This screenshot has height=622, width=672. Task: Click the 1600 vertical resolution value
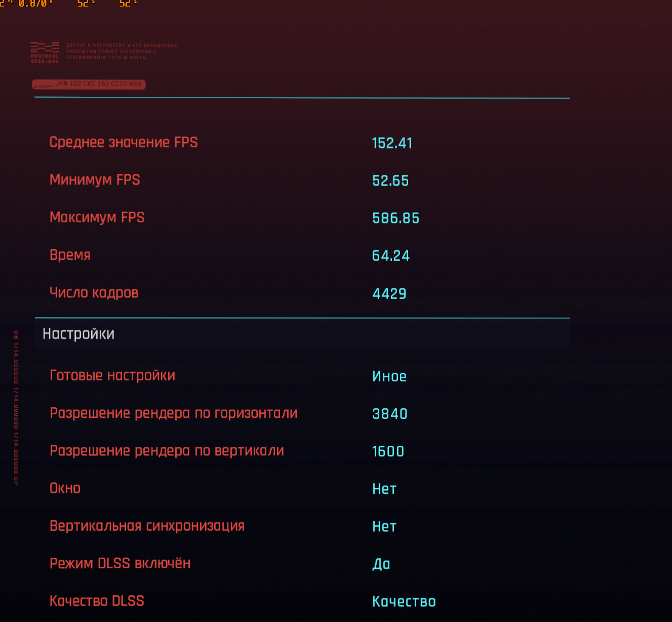[x=388, y=451]
